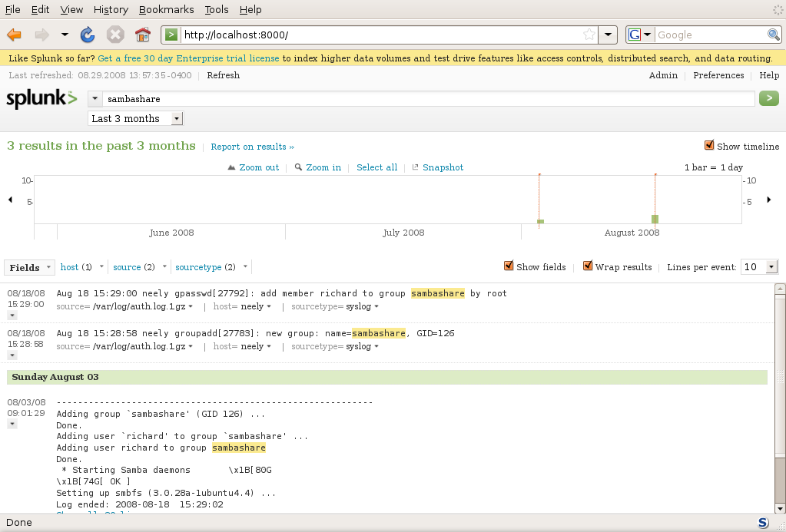Screen dimensions: 786x532
Task: Open the Last 3 months time range dropdown
Action: [x=136, y=119]
